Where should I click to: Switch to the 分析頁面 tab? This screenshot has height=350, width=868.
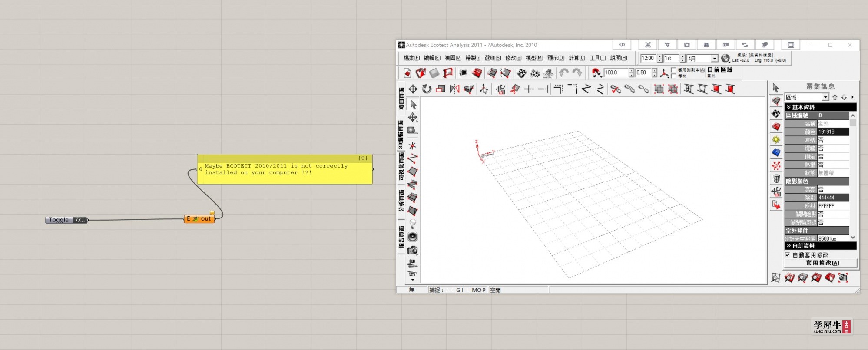coord(401,201)
